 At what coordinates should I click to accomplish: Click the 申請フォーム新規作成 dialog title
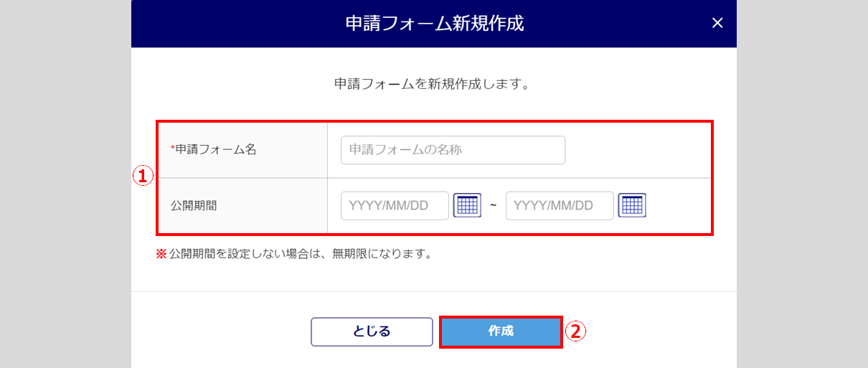[434, 24]
